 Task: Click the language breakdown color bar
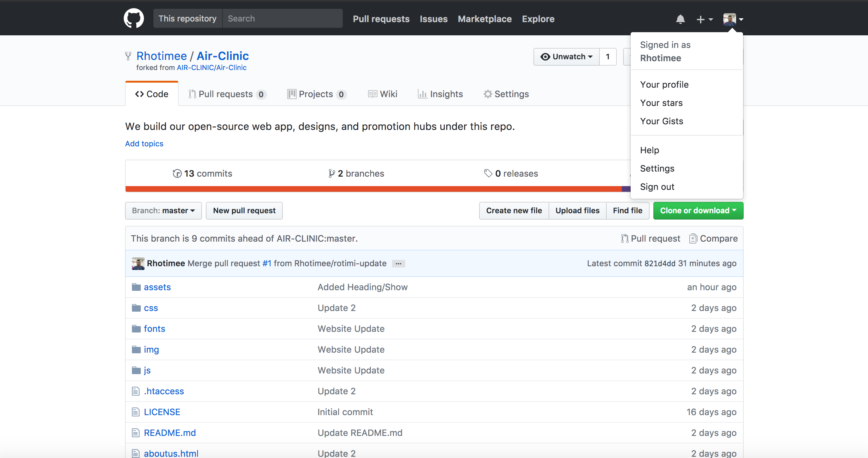click(x=378, y=189)
